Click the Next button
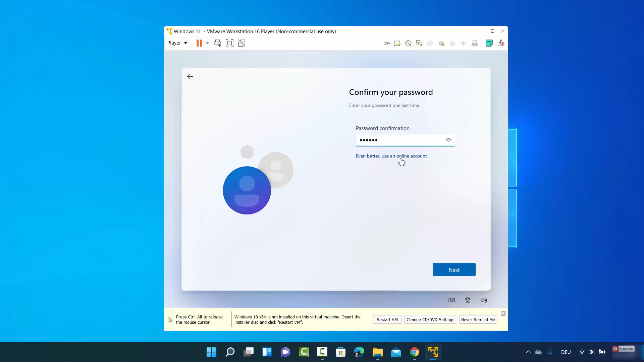 454,270
